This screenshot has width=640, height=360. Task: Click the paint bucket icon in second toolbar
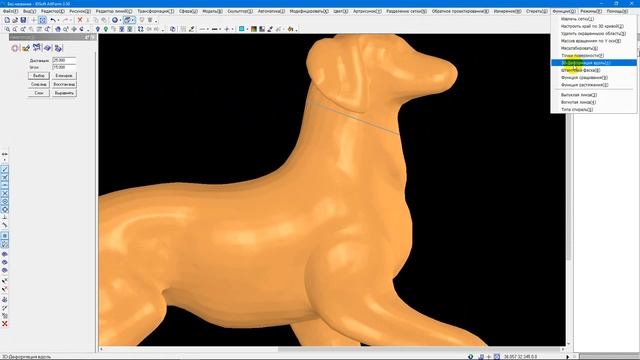coord(290,29)
